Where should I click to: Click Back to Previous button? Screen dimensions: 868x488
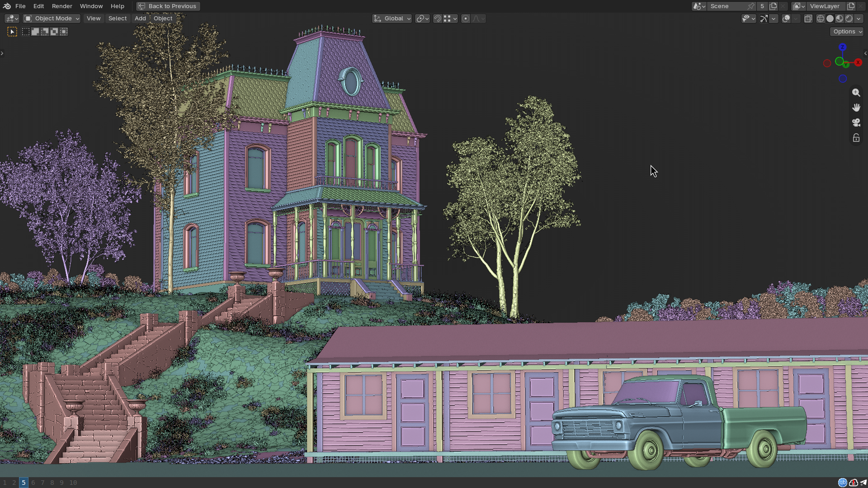[168, 6]
